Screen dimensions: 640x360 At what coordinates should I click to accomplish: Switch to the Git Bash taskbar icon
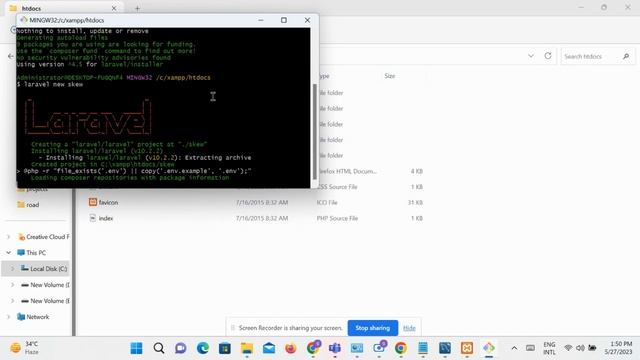coord(489,348)
